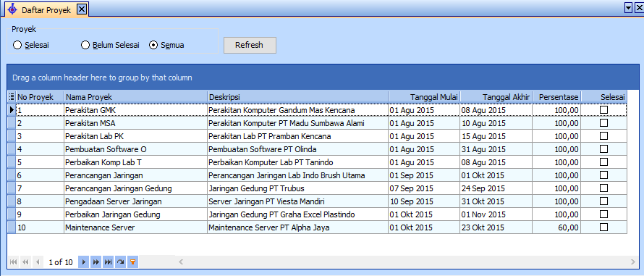Click the refresh data arrow in navigator
The image size is (644, 276).
pos(121,262)
